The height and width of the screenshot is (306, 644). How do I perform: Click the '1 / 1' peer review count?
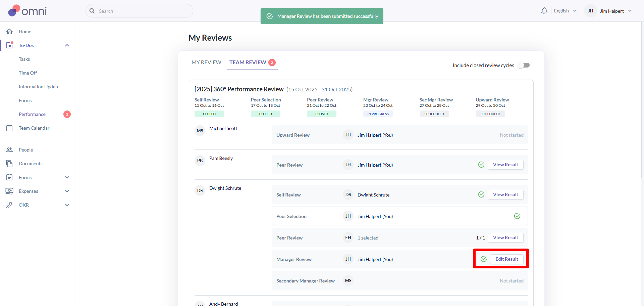[480, 238]
